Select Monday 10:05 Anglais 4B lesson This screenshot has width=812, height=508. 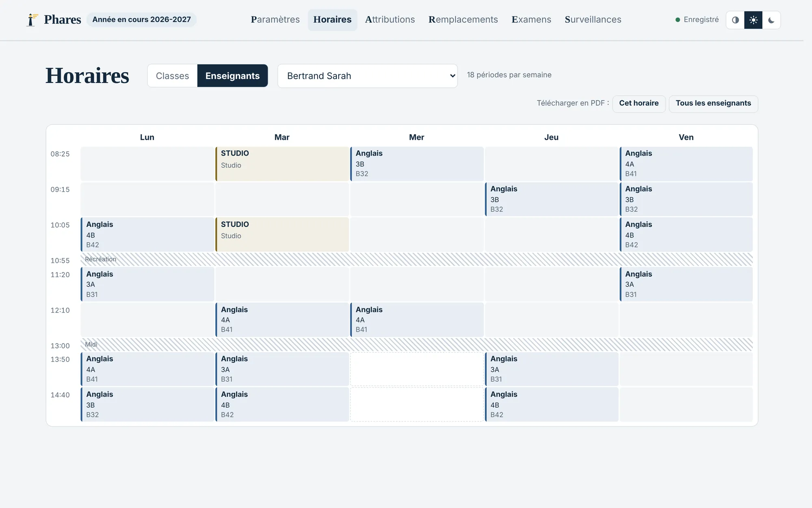click(x=147, y=234)
